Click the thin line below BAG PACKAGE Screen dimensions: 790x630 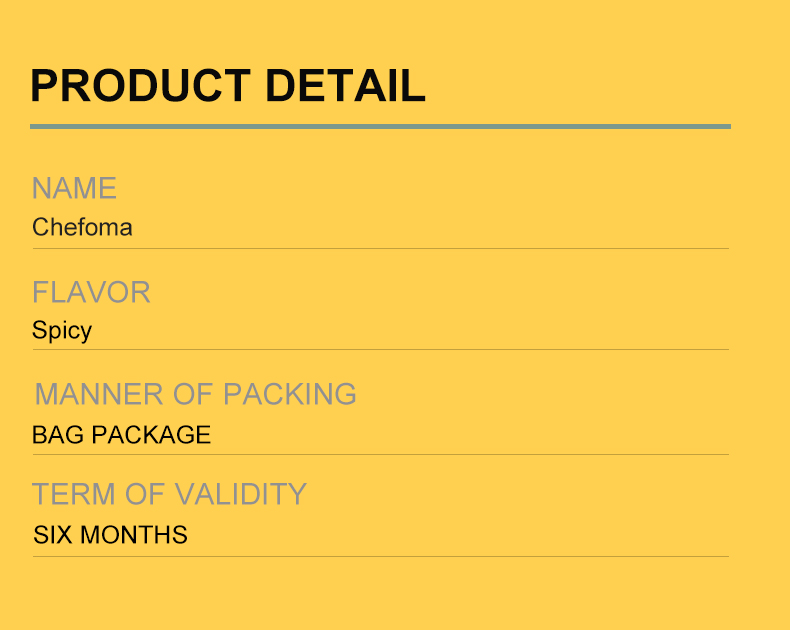[x=381, y=455]
